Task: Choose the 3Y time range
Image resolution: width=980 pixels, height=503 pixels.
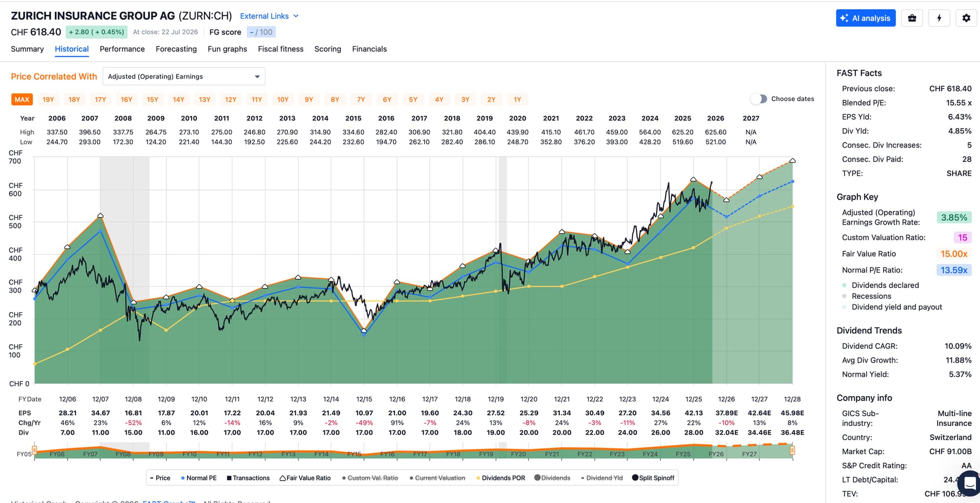Action: tap(465, 100)
